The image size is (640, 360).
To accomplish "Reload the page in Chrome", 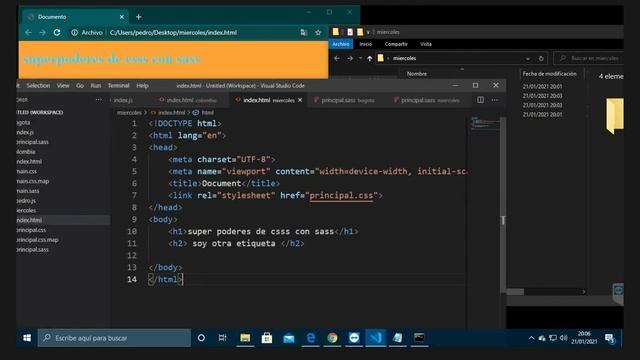I will pyautogui.click(x=57, y=33).
